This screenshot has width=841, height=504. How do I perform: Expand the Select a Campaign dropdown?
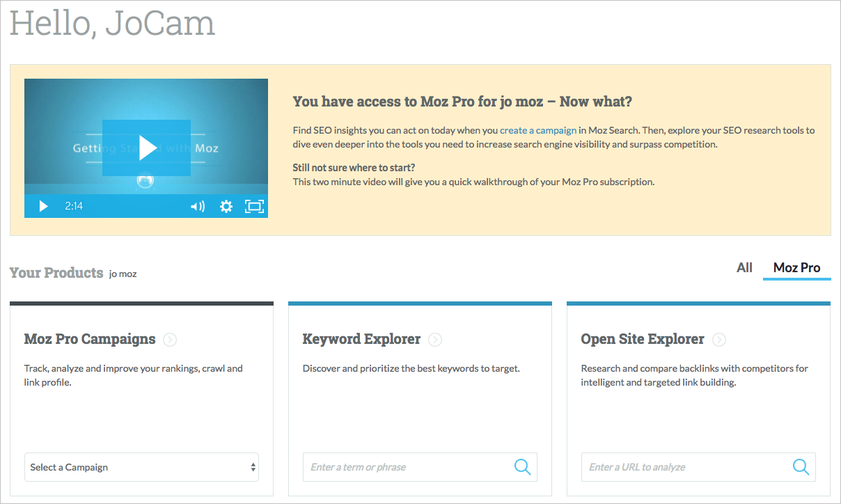coord(141,467)
